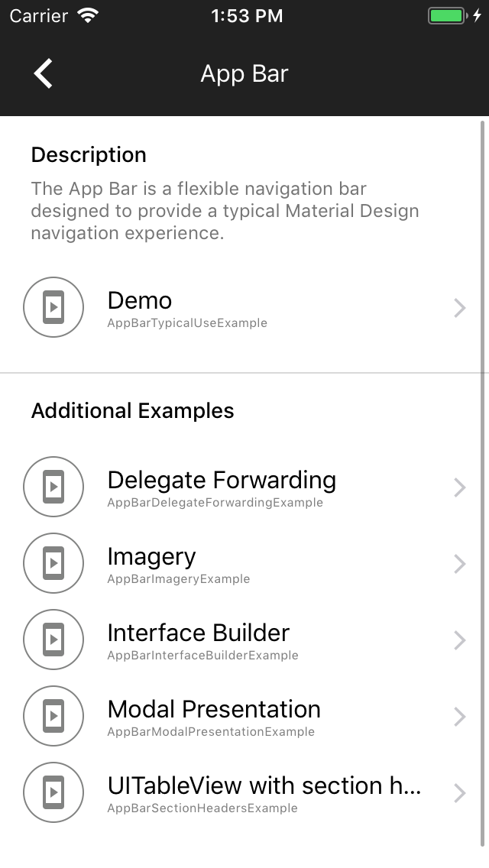Tap the Additional Examples header
489x868 pixels.
click(x=131, y=410)
